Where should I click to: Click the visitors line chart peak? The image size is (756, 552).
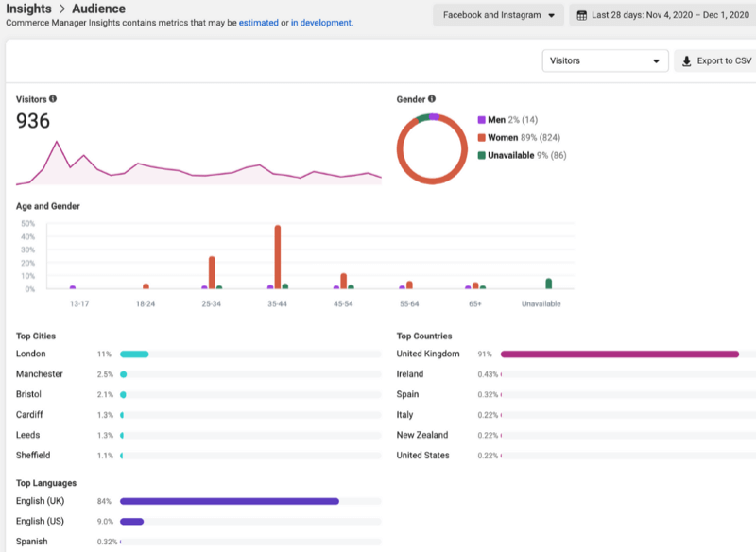coord(57,142)
